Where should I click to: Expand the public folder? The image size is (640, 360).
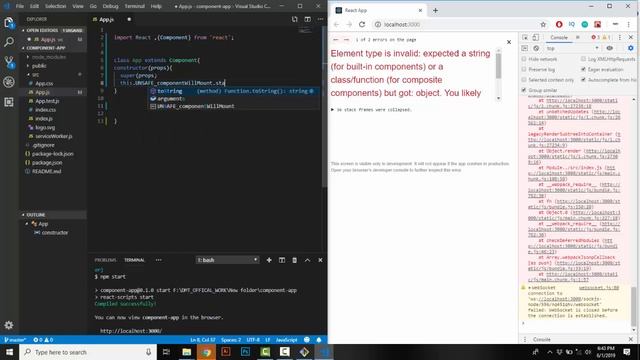[x=38, y=66]
